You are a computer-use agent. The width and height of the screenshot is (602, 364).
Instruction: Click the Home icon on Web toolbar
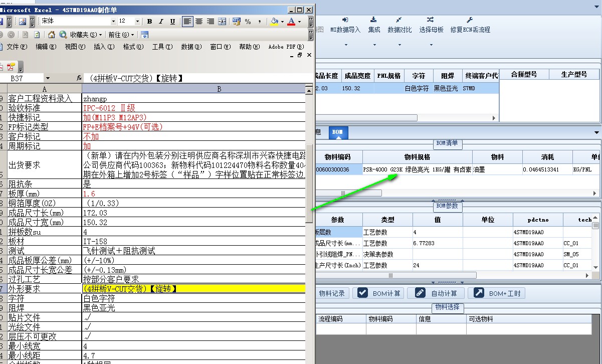point(52,35)
